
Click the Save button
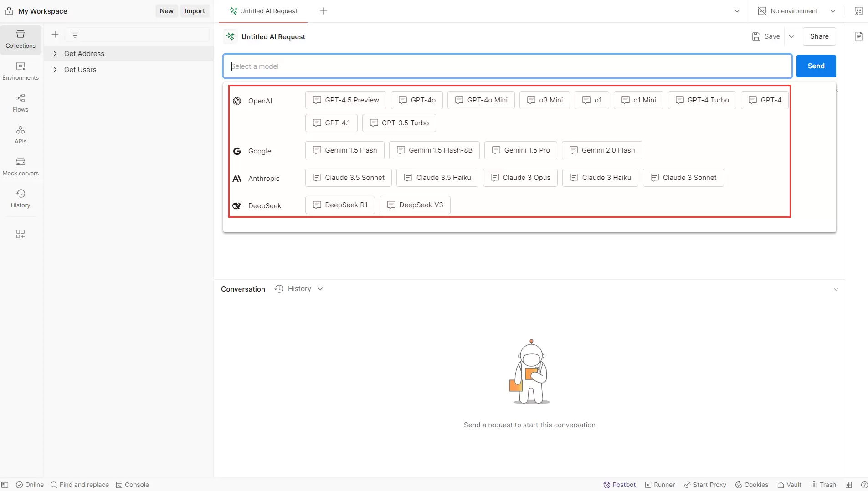click(x=766, y=36)
